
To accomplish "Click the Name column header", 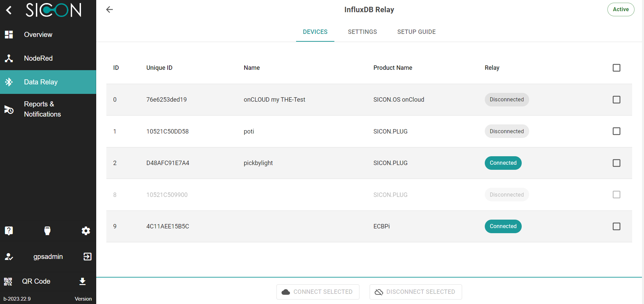I will click(252, 68).
